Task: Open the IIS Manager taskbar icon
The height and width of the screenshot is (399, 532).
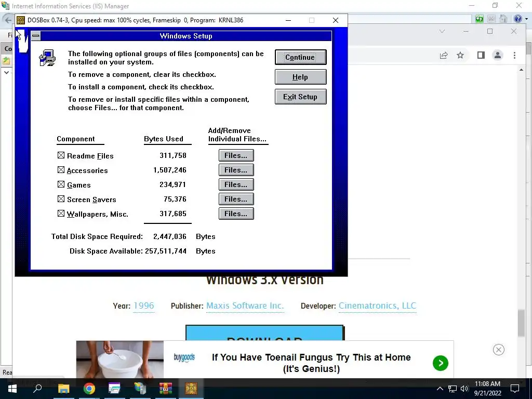Action: [x=140, y=389]
